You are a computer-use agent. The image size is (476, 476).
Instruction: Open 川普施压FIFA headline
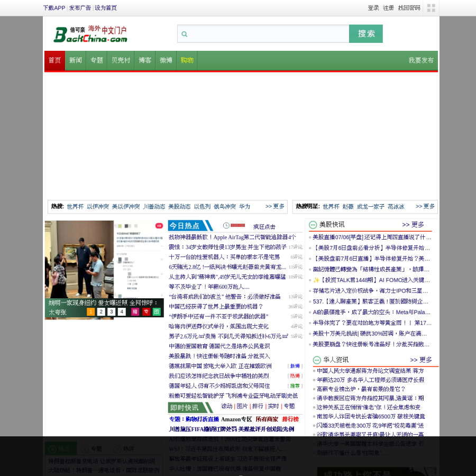pyautogui.click(x=232, y=429)
